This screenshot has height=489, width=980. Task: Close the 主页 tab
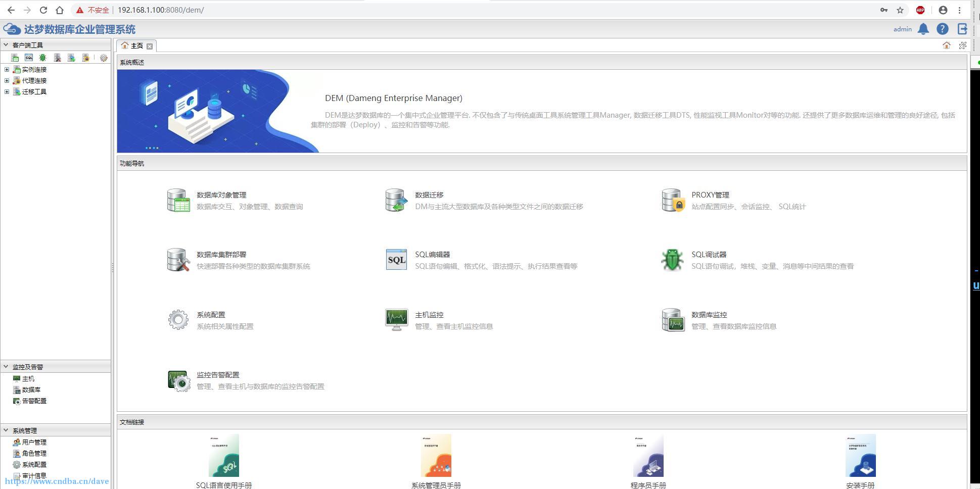click(x=150, y=46)
